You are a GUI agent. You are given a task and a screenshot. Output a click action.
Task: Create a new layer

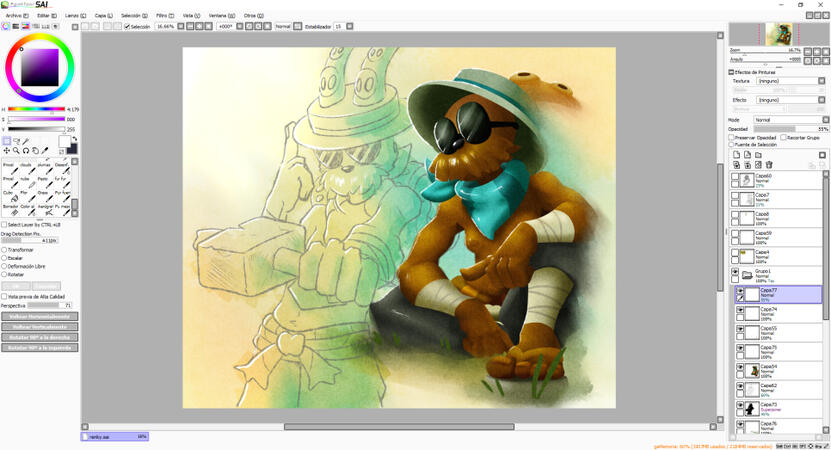click(x=737, y=155)
